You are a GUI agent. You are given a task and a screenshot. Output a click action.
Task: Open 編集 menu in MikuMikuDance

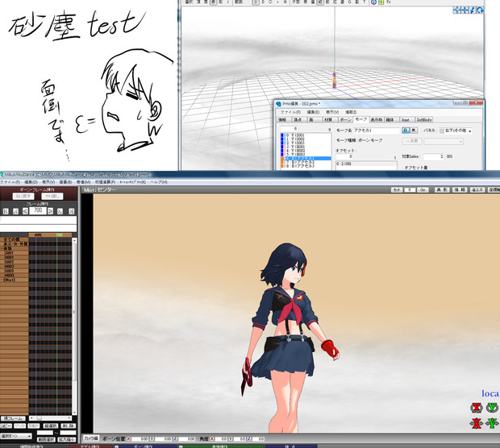pos(31,182)
